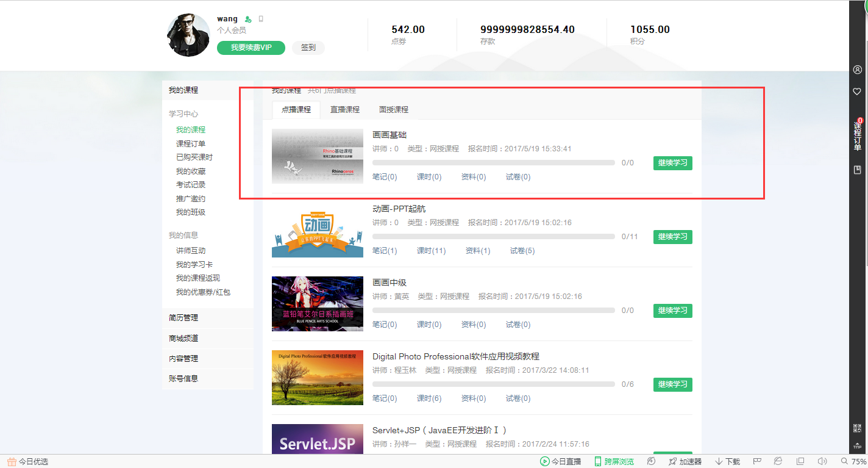Open the Servlet.JSP course thumbnail
The image size is (868, 468).
(x=317, y=438)
